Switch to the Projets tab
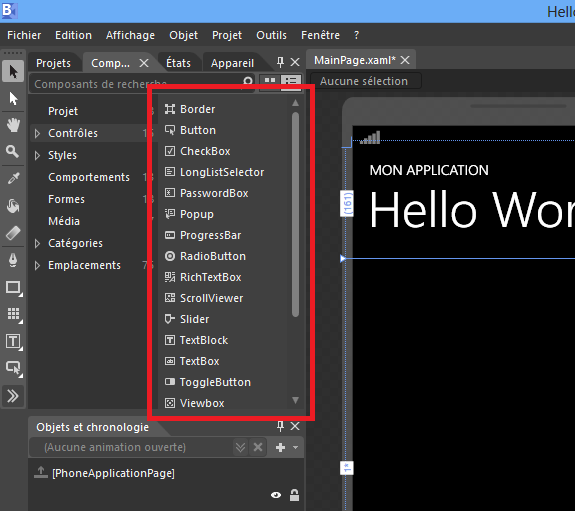This screenshot has width=575, height=511. (54, 63)
